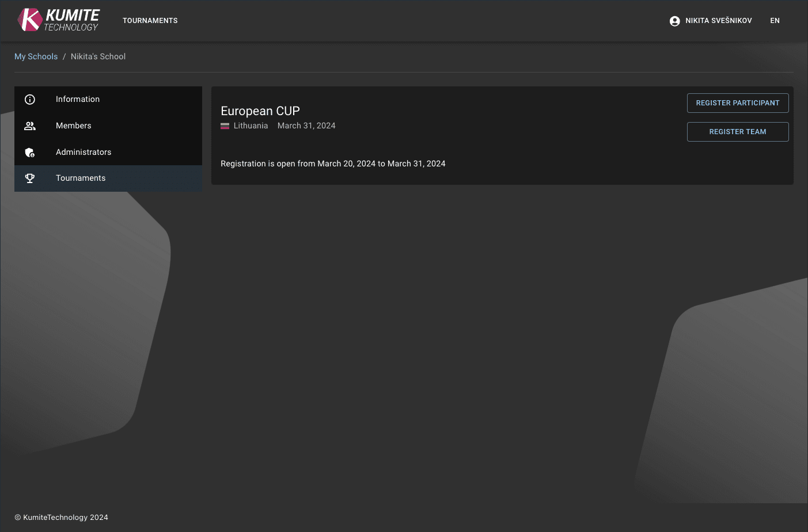808x532 pixels.
Task: Click the Tournaments trophy icon
Action: click(30, 178)
